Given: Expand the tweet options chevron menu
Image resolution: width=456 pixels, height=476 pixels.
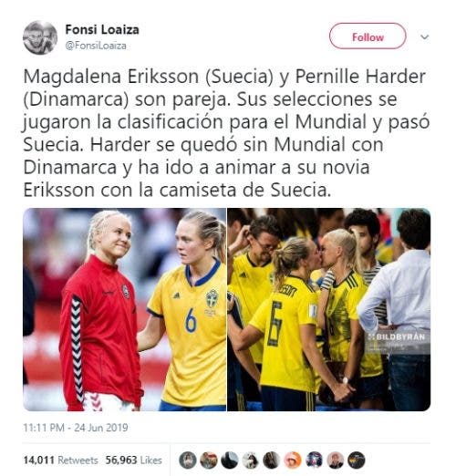Looking at the screenshot, I should click(424, 37).
